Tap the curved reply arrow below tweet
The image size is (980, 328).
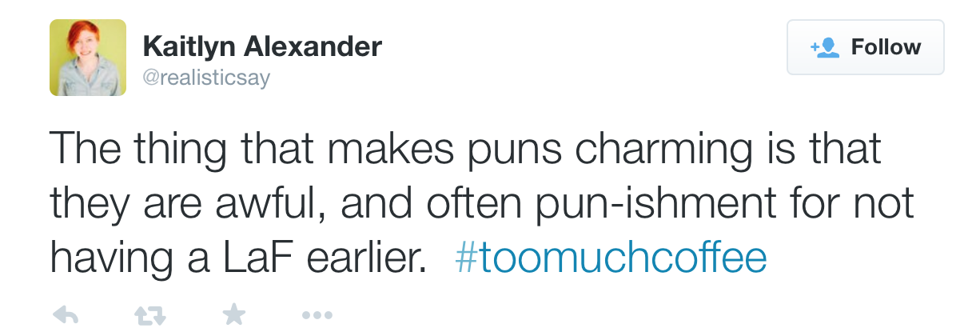66,315
